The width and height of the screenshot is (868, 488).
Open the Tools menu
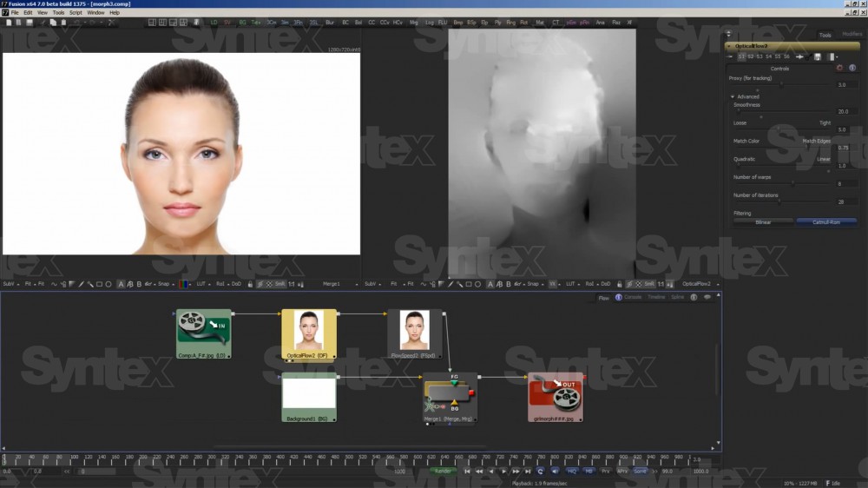click(58, 13)
